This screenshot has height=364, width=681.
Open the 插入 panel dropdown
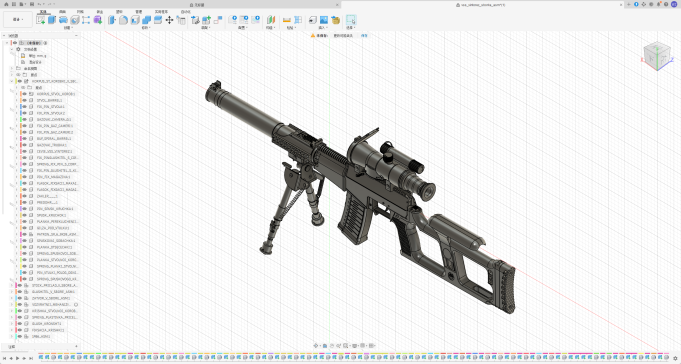point(322,28)
